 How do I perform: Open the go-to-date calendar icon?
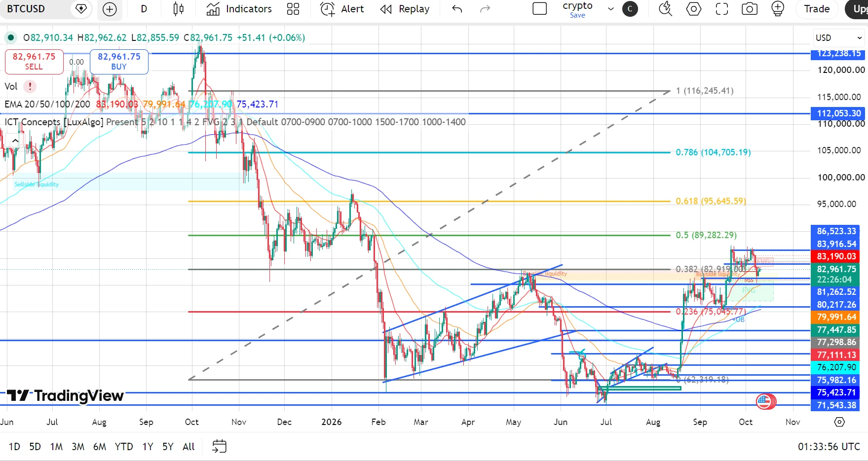(x=219, y=447)
